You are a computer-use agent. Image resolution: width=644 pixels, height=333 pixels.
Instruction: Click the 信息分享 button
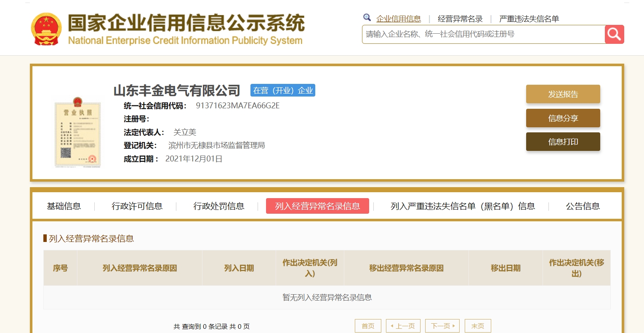[563, 118]
